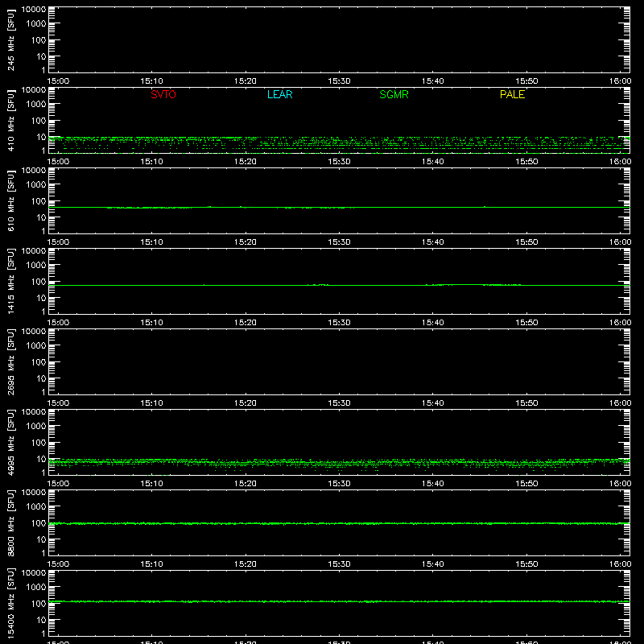Click the 100 y-axis value on the 8800 MHz panel
The width and height of the screenshot is (644, 644).
pos(39,523)
